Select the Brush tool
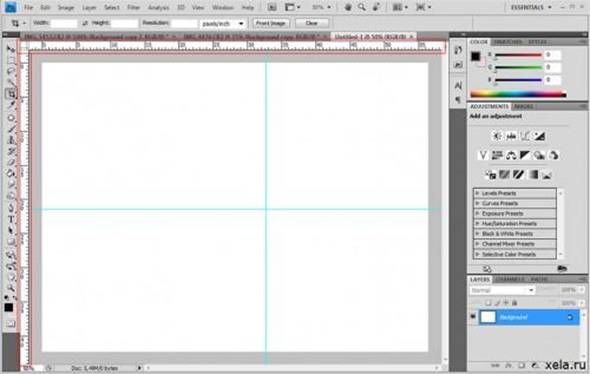This screenshot has width=590, height=374. tap(11, 129)
